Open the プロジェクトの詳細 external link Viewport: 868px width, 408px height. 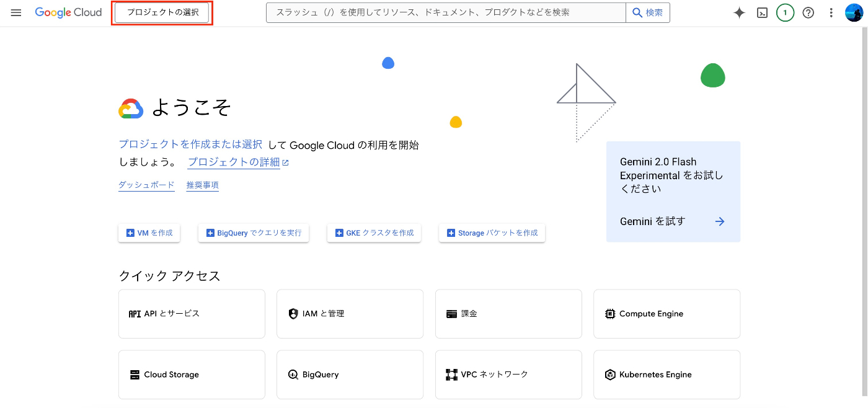coord(238,162)
